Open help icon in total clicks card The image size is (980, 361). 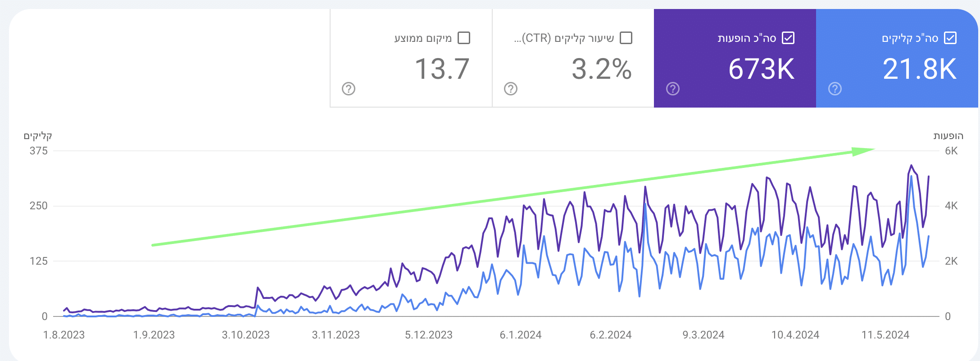point(835,89)
